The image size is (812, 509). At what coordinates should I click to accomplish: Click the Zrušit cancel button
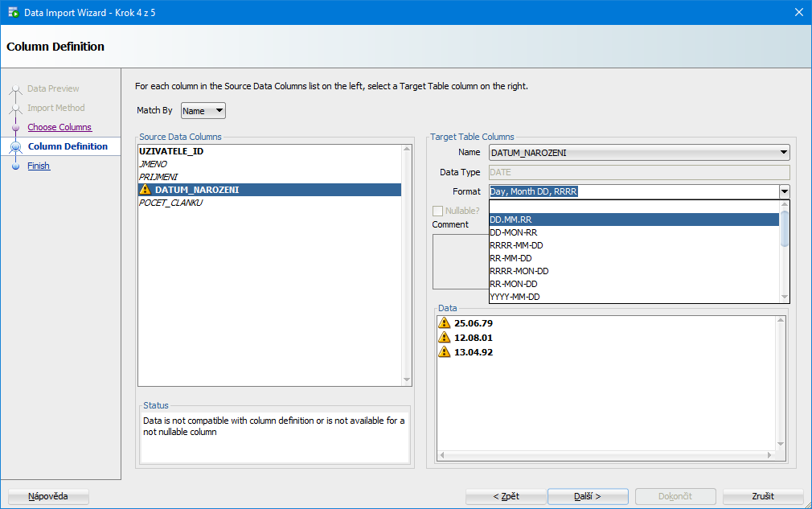[x=762, y=496]
